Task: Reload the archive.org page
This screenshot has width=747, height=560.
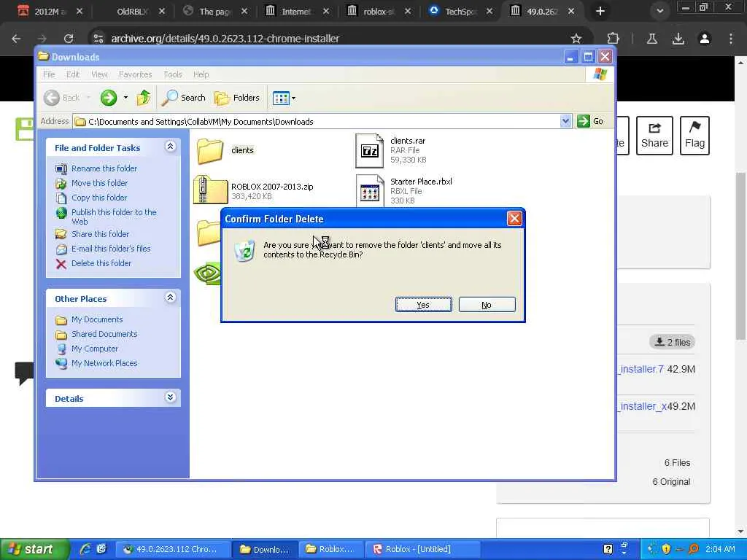Action: point(68,39)
